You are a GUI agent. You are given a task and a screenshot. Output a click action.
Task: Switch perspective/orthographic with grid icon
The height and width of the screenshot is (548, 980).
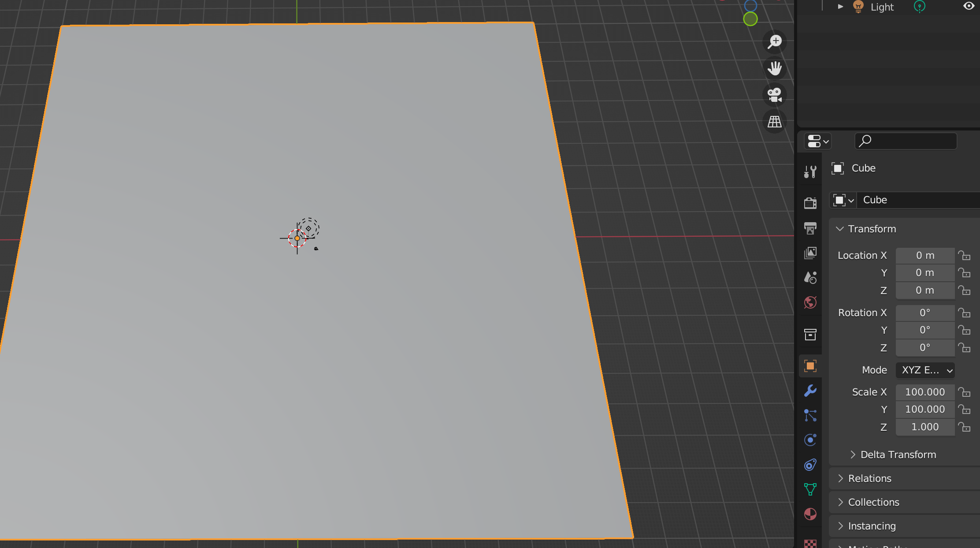coord(774,122)
